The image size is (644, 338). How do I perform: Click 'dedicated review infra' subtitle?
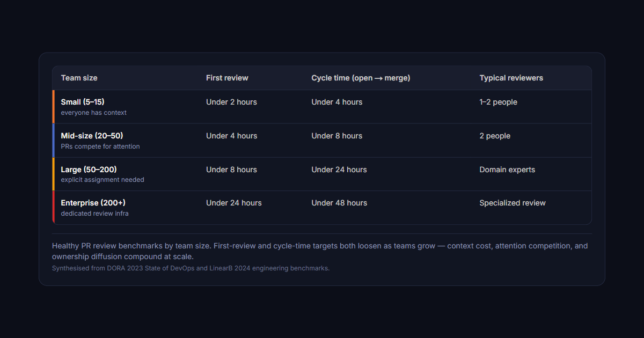click(x=94, y=214)
